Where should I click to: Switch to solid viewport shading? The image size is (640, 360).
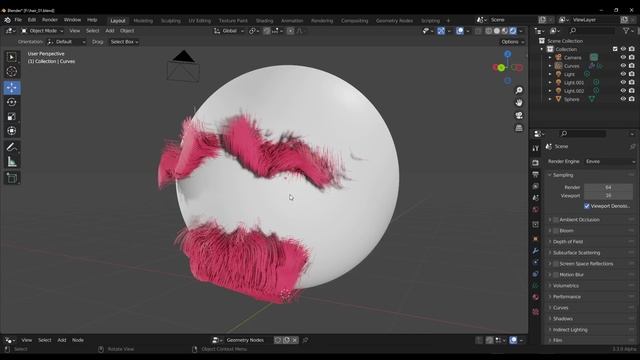[497, 31]
